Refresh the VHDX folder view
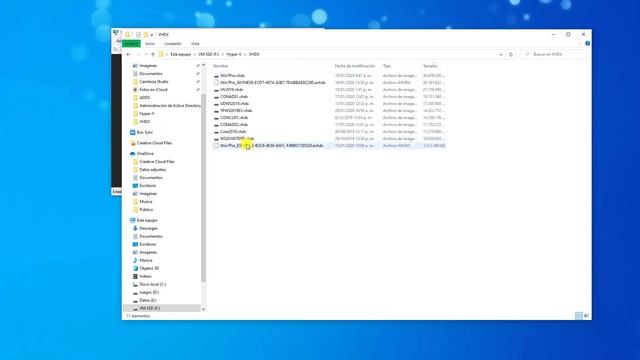 point(511,54)
